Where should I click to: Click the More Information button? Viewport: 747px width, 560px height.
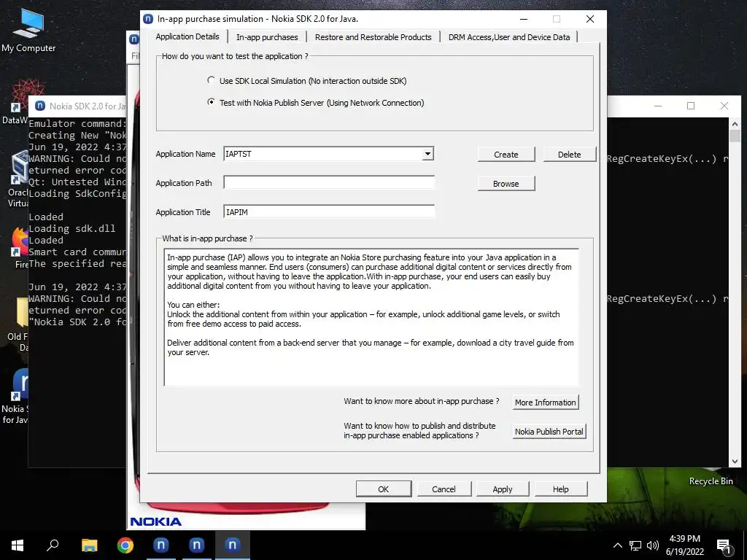(546, 402)
